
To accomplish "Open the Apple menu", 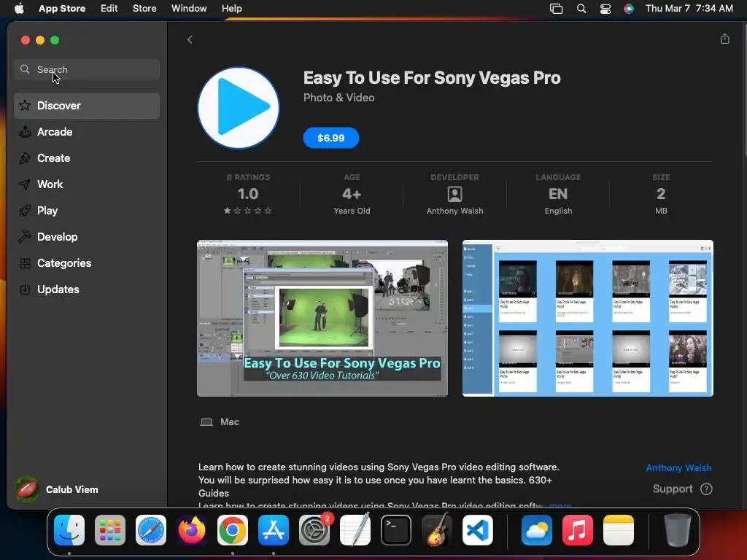I will [x=19, y=9].
